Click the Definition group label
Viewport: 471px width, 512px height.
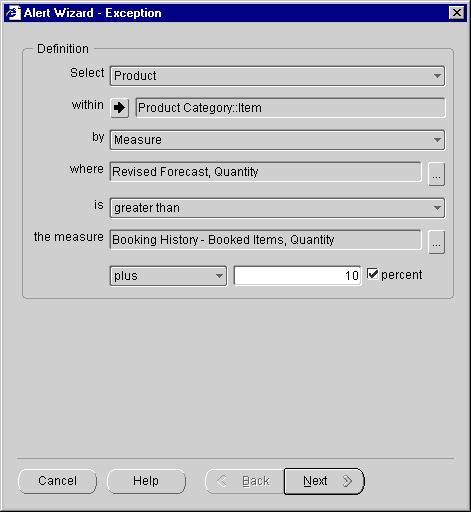(x=63, y=49)
